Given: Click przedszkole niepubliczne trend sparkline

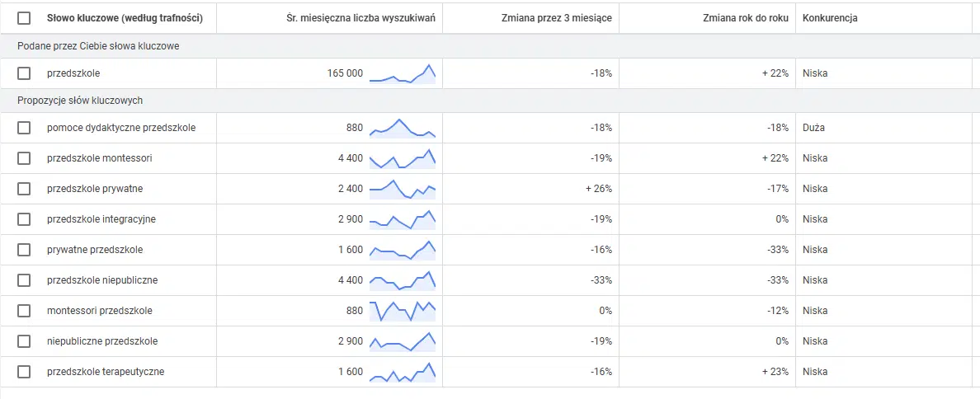Looking at the screenshot, I should point(403,279).
